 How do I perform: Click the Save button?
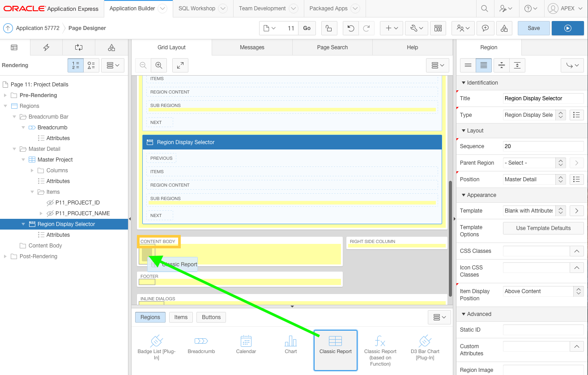533,28
